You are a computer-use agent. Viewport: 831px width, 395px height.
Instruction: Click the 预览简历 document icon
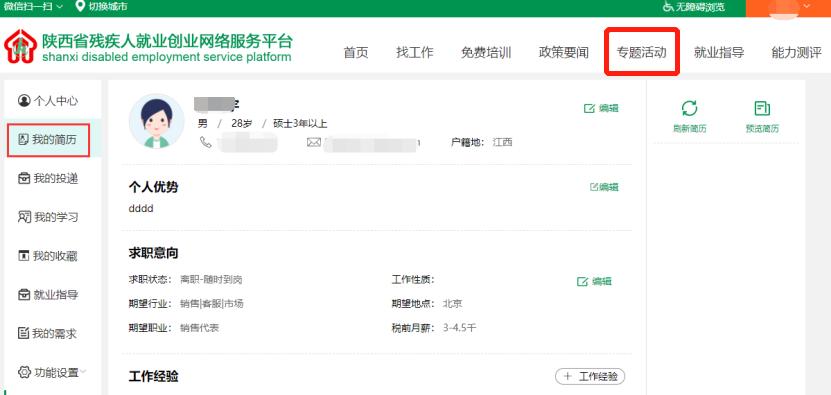pyautogui.click(x=762, y=108)
